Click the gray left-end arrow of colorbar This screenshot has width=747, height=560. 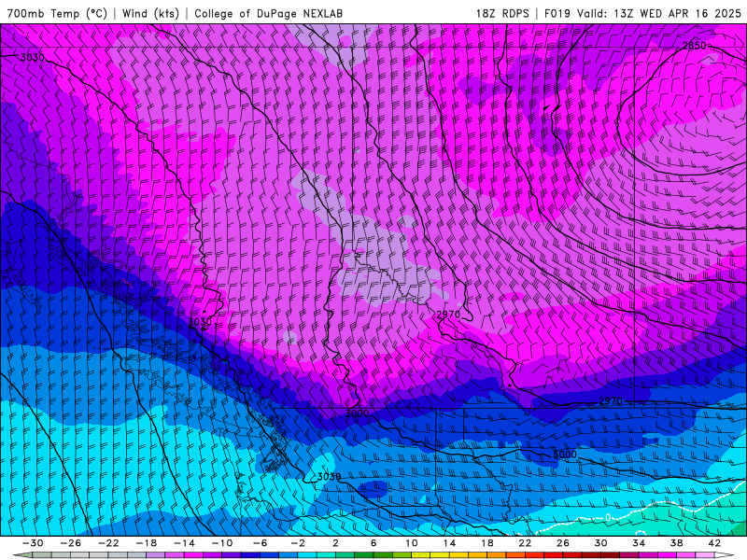[22, 555]
